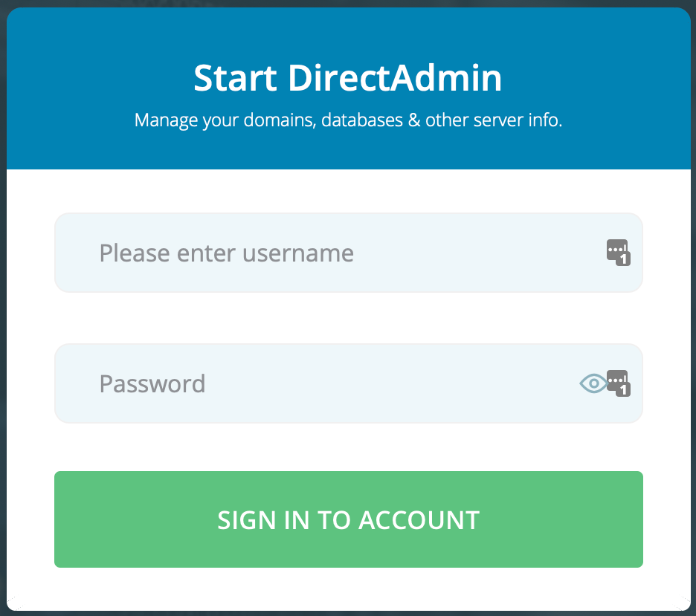This screenshot has width=696, height=616.
Task: Click the "SIGN IN TO ACCOUNT" label
Action: tap(348, 519)
